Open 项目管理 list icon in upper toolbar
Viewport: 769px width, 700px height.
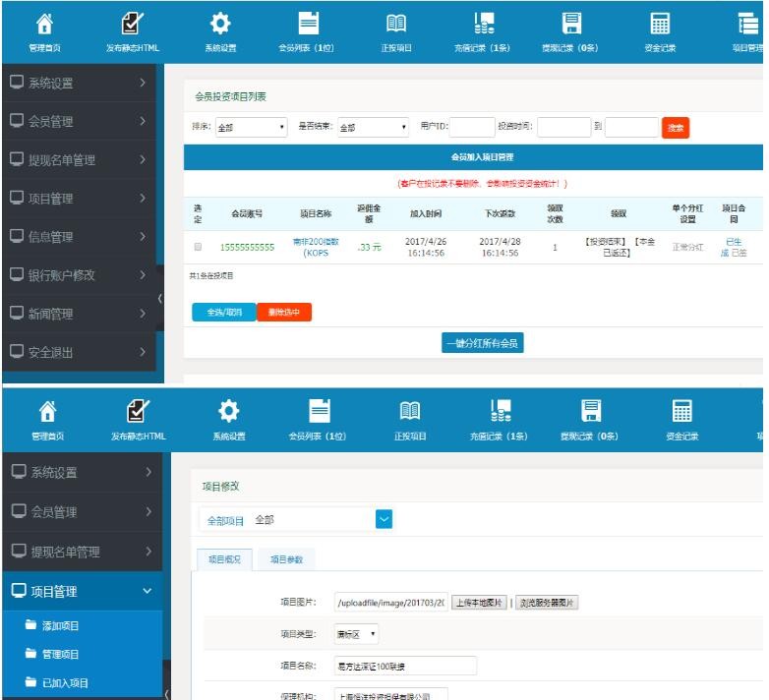[748, 24]
